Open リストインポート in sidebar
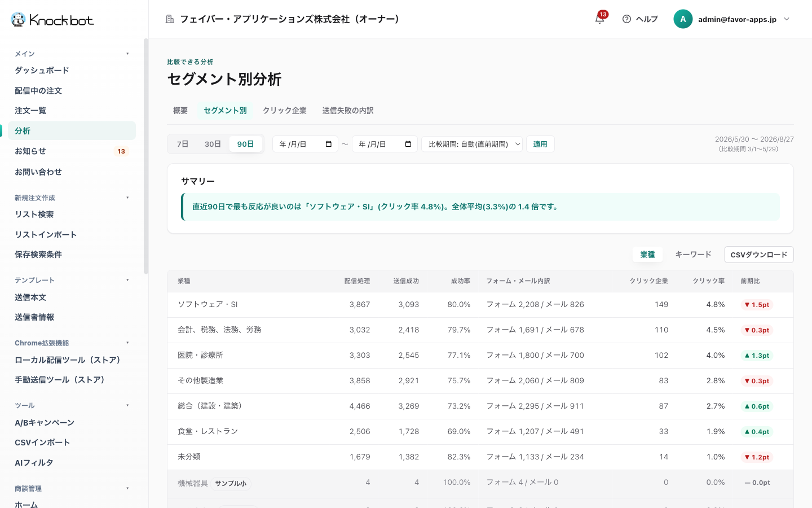The image size is (812, 508). coord(72,234)
